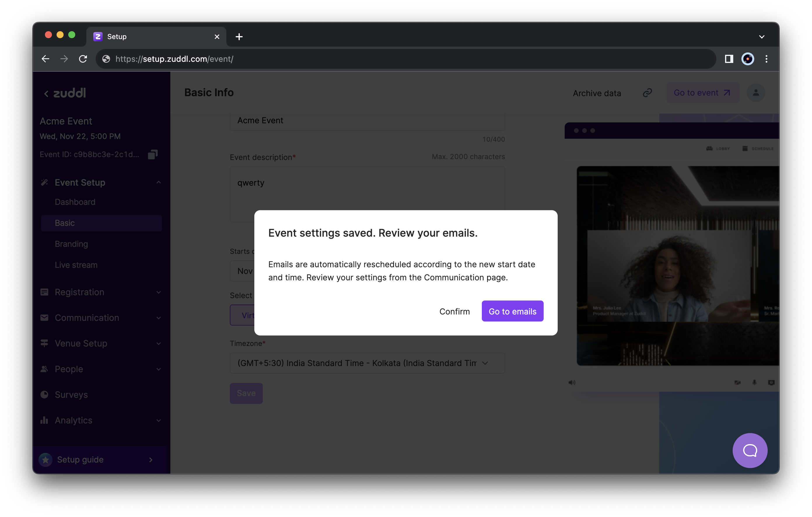
Task: Click the copy event link icon
Action: [647, 93]
